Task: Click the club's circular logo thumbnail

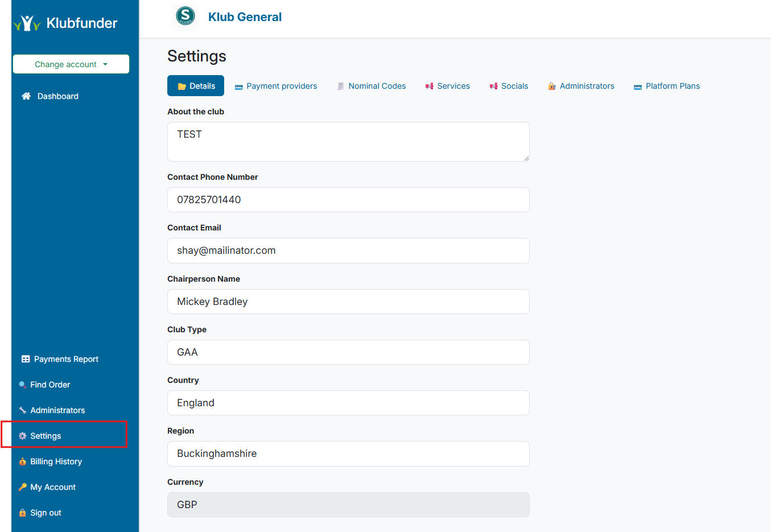Action: (x=185, y=17)
